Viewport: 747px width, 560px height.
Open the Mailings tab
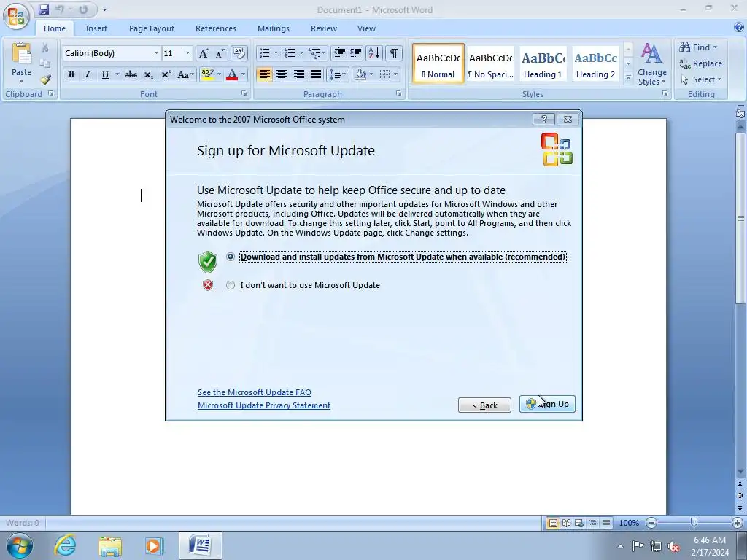274,28
